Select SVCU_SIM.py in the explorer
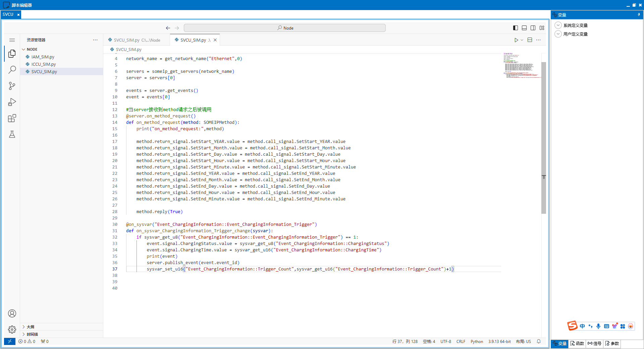The height and width of the screenshot is (349, 644). 61,71
